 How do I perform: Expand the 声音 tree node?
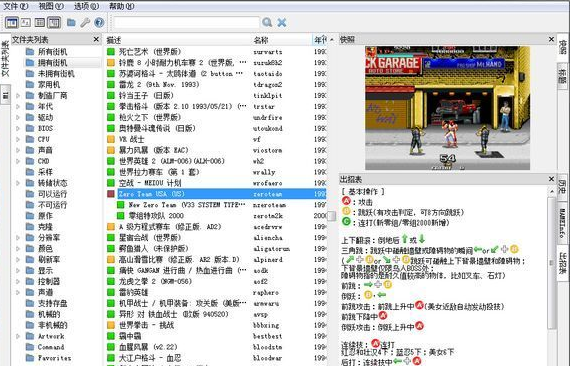pyautogui.click(x=18, y=150)
